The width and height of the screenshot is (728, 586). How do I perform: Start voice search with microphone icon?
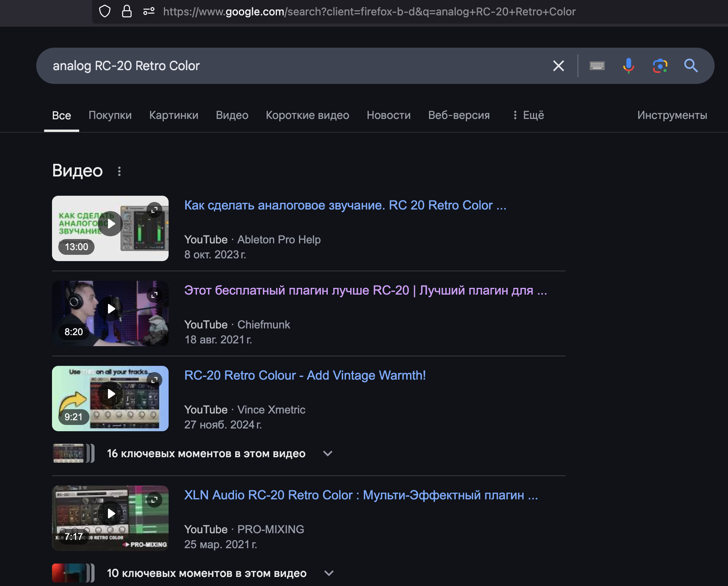[628, 66]
